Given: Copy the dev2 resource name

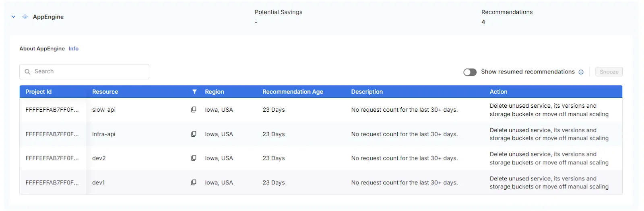Looking at the screenshot, I should (194, 158).
